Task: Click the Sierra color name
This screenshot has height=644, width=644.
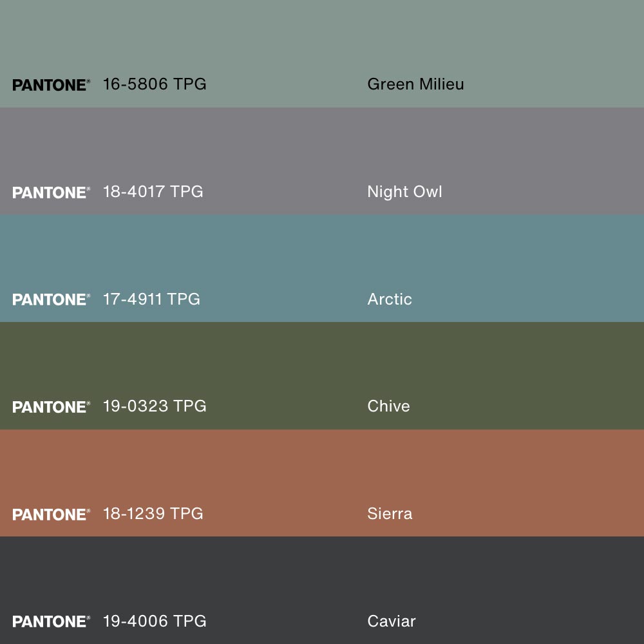Action: click(x=390, y=514)
